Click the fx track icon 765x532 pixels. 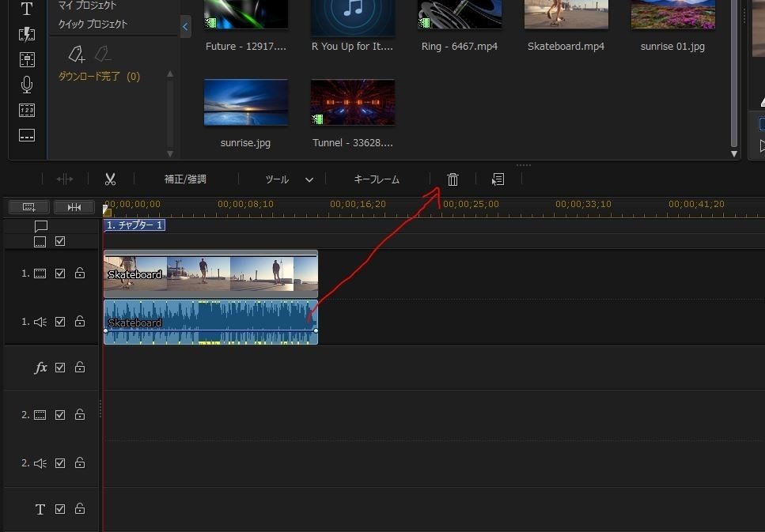click(x=40, y=367)
